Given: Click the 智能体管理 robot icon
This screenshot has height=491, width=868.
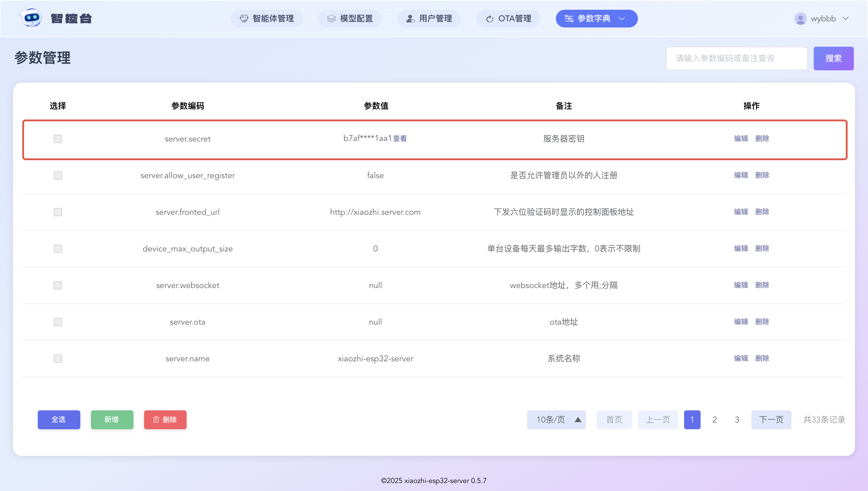Looking at the screenshot, I should tap(244, 19).
